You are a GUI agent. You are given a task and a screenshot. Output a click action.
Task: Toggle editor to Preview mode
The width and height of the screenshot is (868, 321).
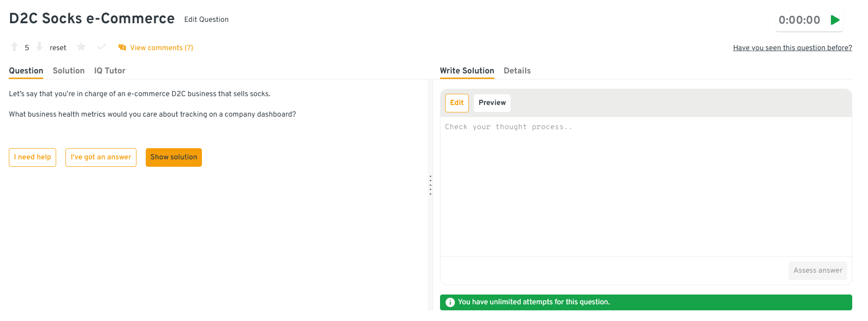492,103
